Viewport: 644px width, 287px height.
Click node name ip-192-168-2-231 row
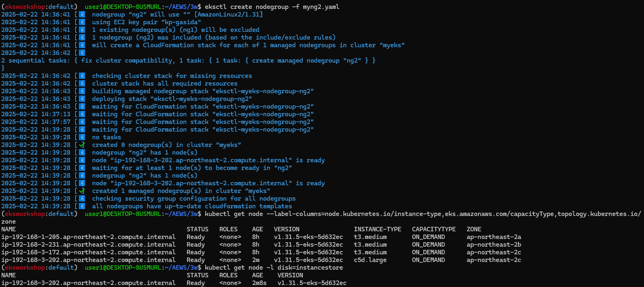(x=88, y=245)
